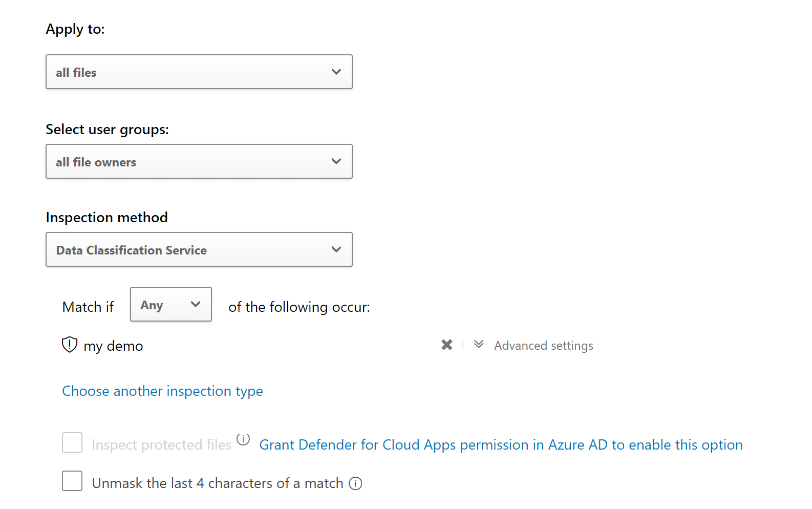
Task: Open the Apply to 'all files' dropdown
Action: tap(199, 72)
